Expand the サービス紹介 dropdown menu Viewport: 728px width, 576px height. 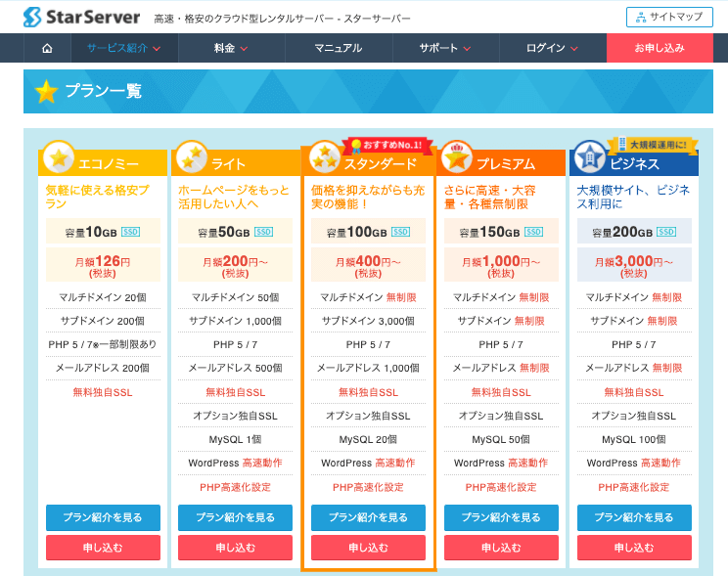click(x=123, y=48)
